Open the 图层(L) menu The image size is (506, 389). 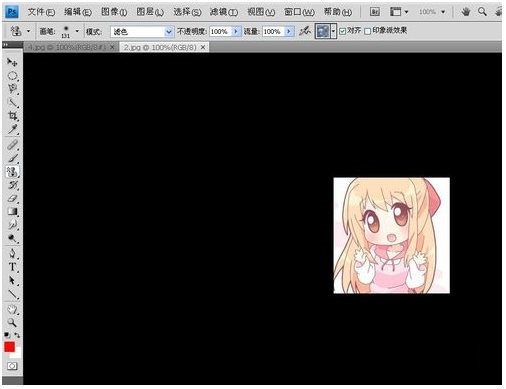150,12
